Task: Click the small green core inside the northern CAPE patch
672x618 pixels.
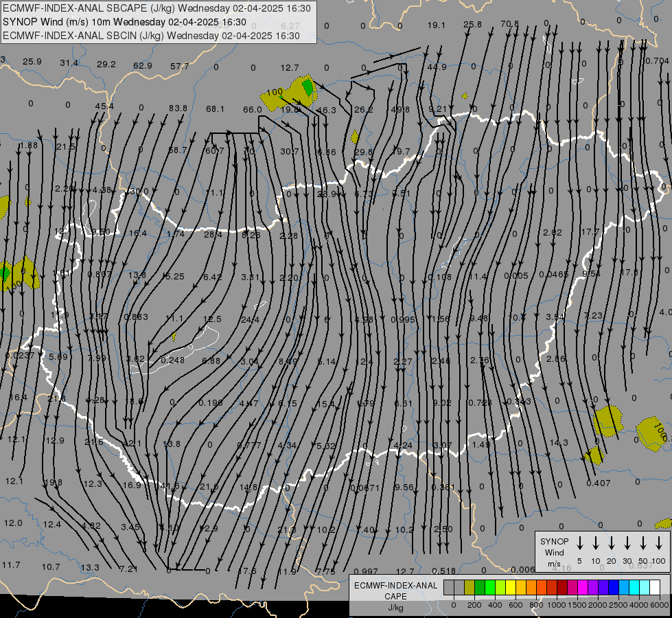Action: pos(308,87)
